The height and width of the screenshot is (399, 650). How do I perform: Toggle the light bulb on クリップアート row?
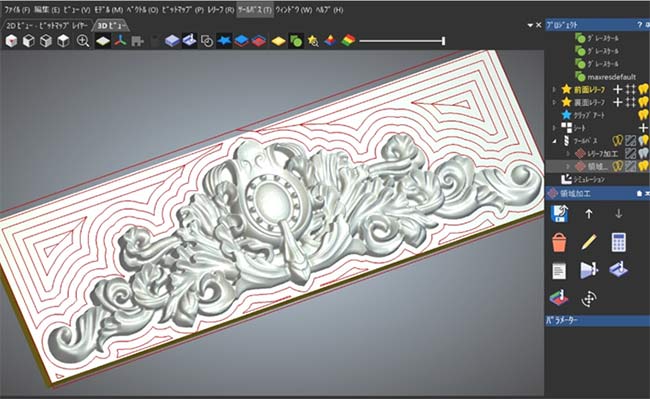pos(643,115)
